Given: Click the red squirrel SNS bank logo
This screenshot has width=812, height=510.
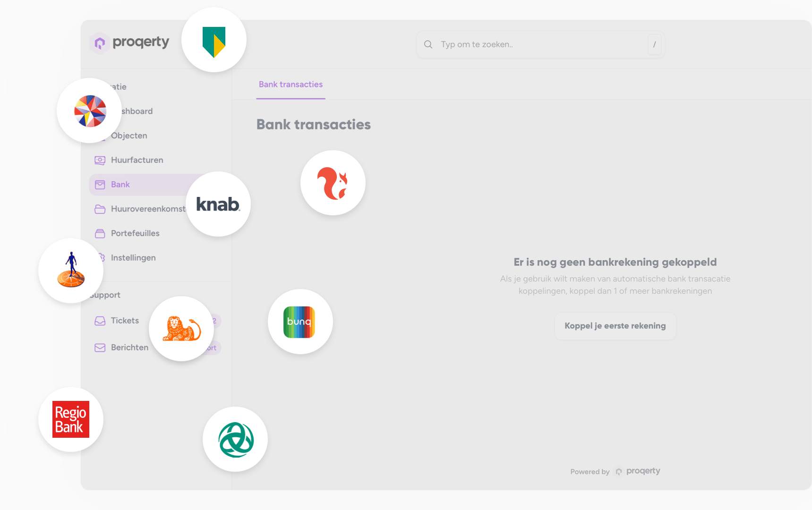Looking at the screenshot, I should [x=333, y=183].
